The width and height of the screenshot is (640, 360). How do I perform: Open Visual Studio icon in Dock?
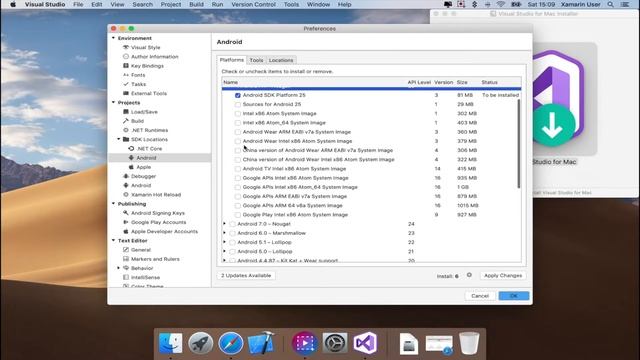[x=365, y=343]
